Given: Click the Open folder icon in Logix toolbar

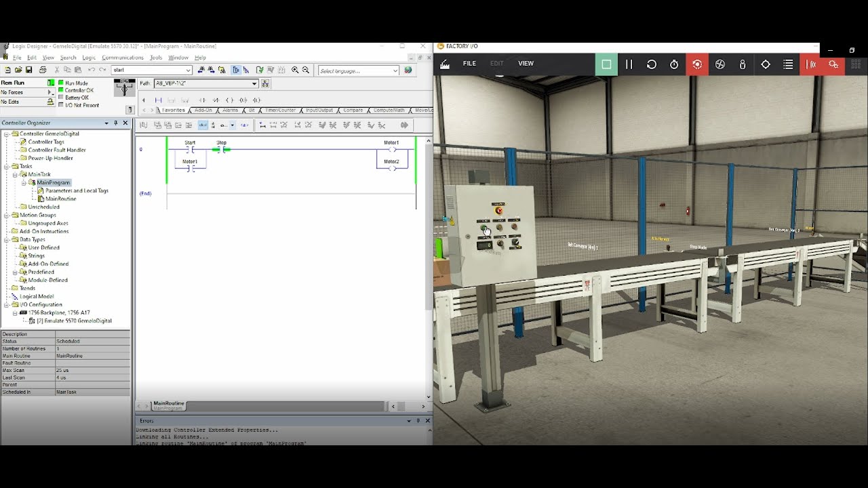Looking at the screenshot, I should click(18, 70).
